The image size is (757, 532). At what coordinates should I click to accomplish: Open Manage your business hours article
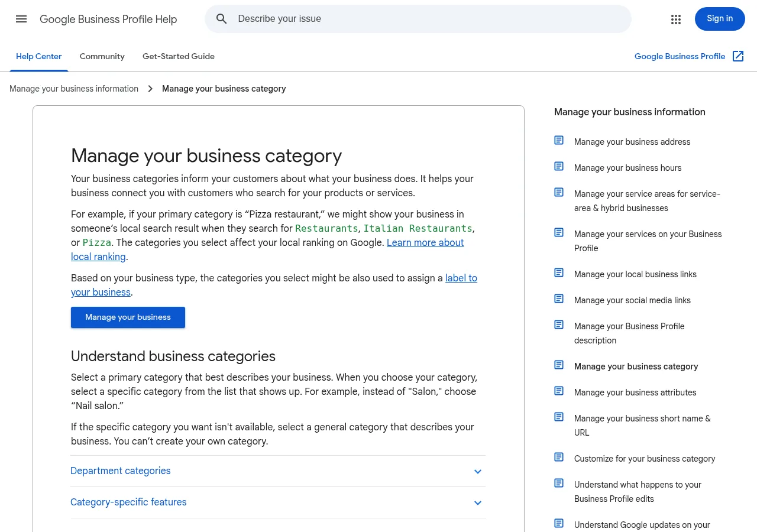point(627,168)
